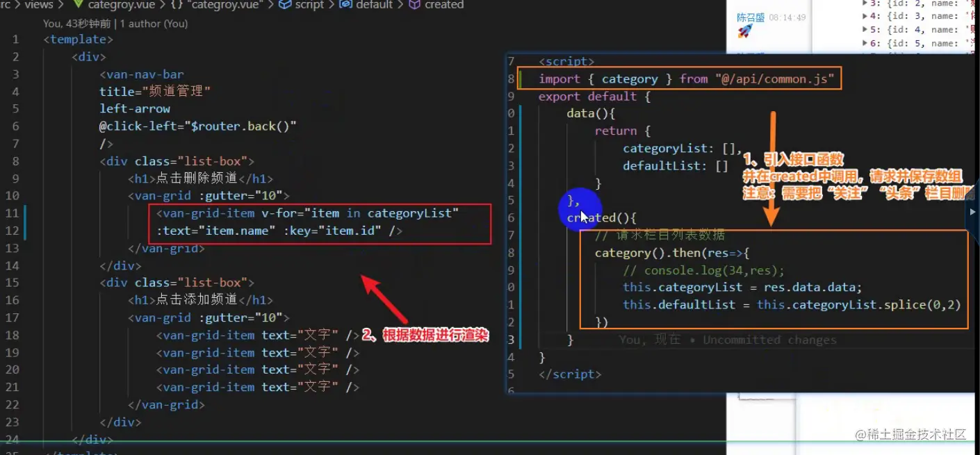
Task: Click the category().then(res=>{ line in the inset
Action: pyautogui.click(x=672, y=253)
